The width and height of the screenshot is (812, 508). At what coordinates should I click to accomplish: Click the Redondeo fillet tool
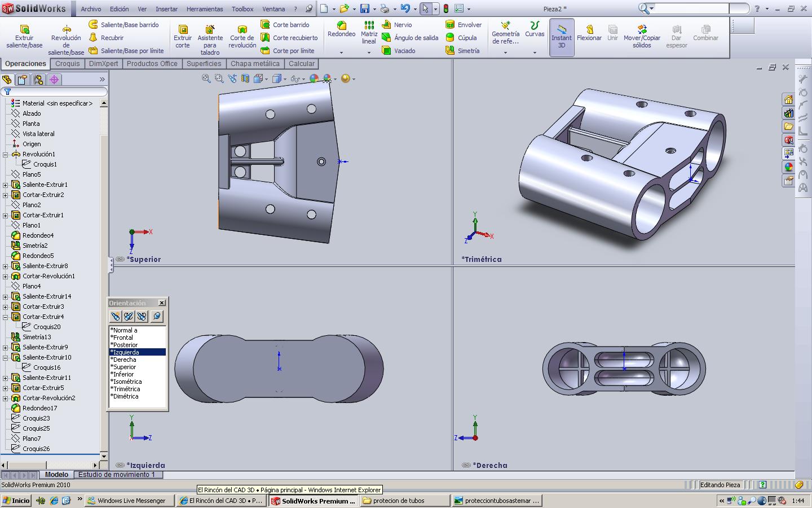tap(341, 30)
